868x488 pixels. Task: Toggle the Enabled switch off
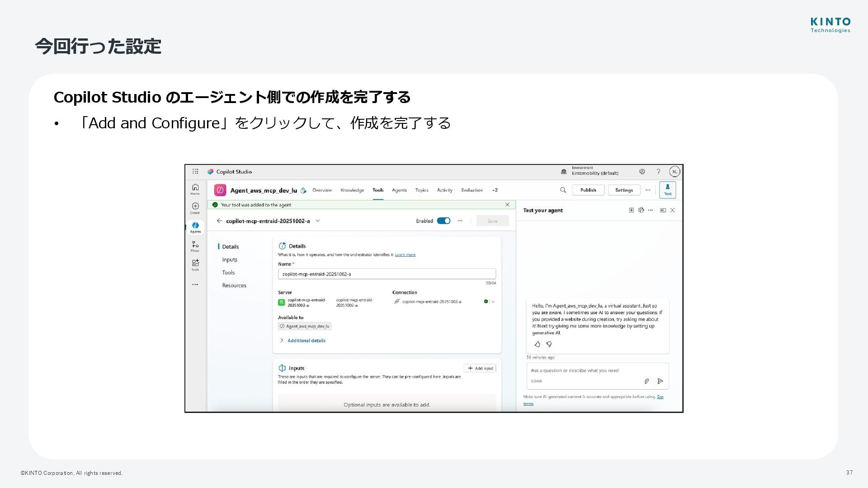[x=443, y=221]
